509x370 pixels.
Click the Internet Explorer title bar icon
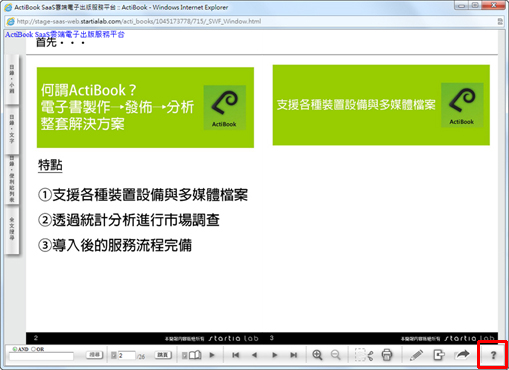(x=8, y=7)
